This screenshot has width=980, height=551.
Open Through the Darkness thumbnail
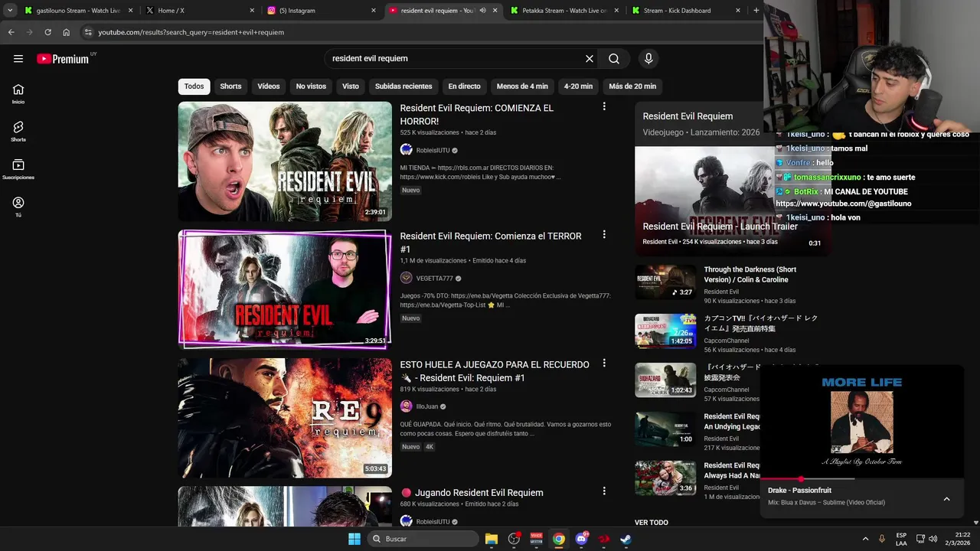(x=665, y=282)
